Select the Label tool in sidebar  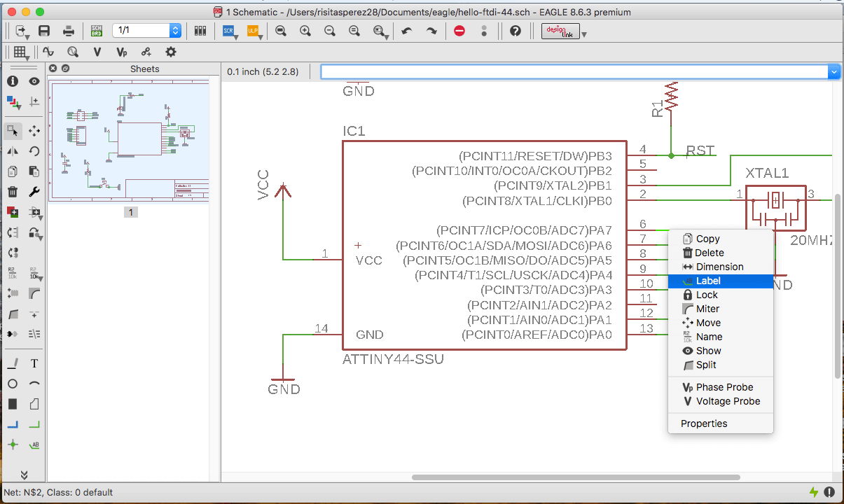(x=34, y=445)
